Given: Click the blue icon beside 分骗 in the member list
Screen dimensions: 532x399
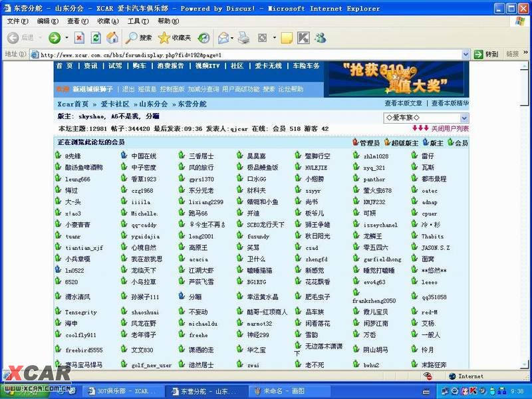Looking at the screenshot, I should [182, 296].
